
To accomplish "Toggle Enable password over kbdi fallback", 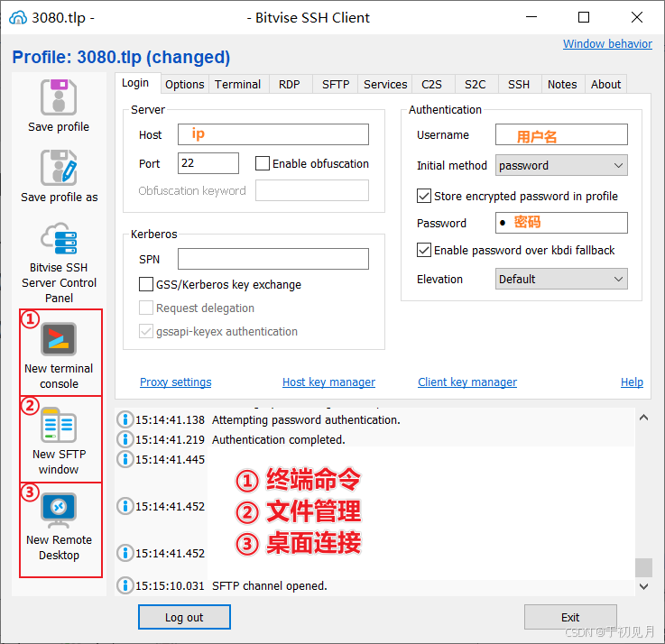I will pyautogui.click(x=424, y=250).
